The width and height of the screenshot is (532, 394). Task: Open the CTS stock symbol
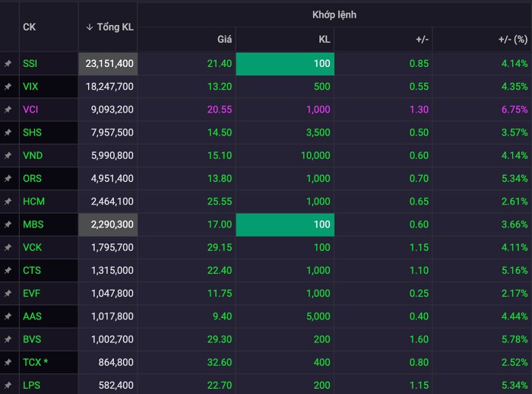tap(32, 270)
